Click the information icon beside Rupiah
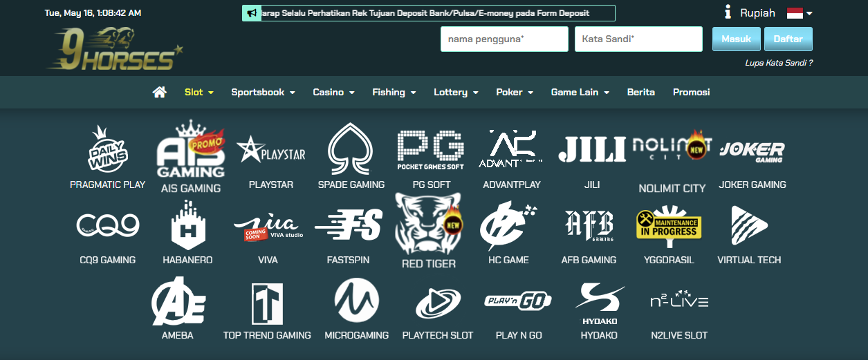 (728, 12)
